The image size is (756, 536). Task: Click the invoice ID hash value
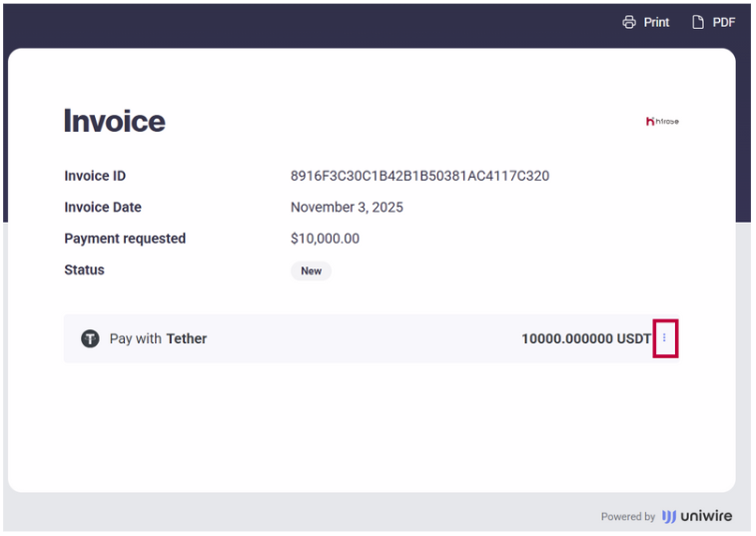click(x=419, y=176)
